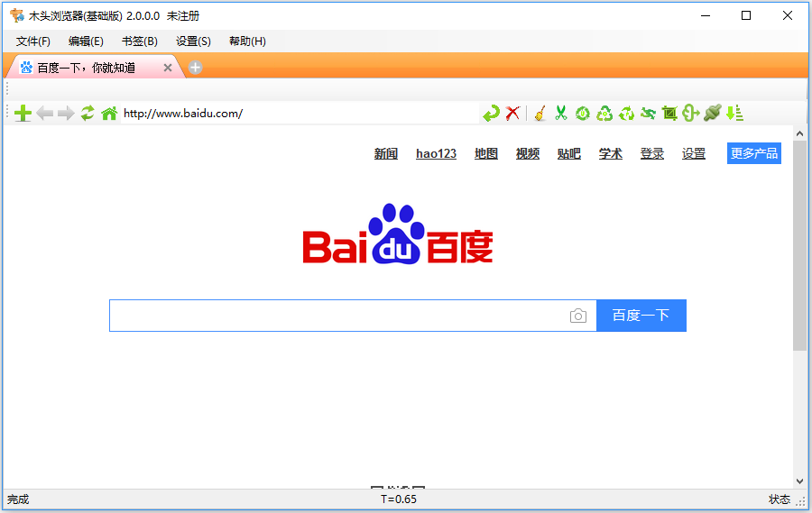Click the Baidu paw favicon on tab
812x513 pixels.
point(26,68)
